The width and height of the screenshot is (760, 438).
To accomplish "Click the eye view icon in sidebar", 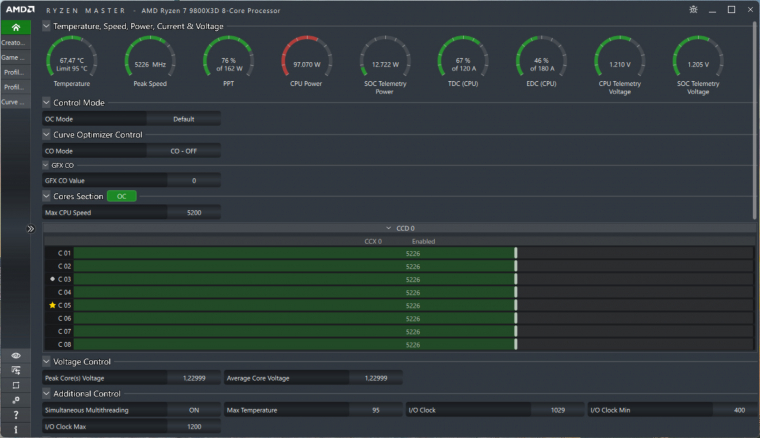I will pos(16,356).
